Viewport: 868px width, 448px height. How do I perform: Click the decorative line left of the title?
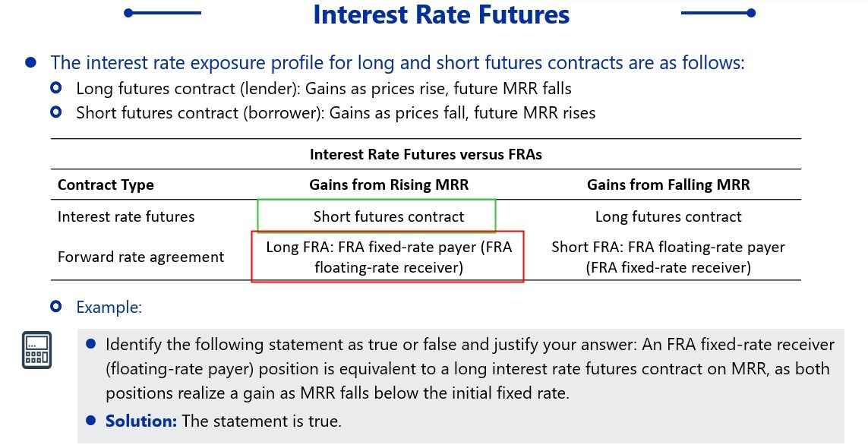163,13
